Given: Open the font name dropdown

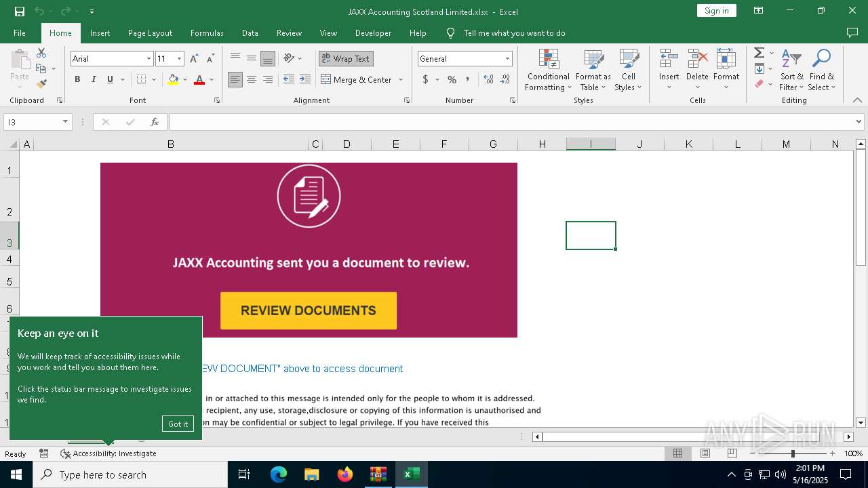Looking at the screenshot, I should pos(149,59).
